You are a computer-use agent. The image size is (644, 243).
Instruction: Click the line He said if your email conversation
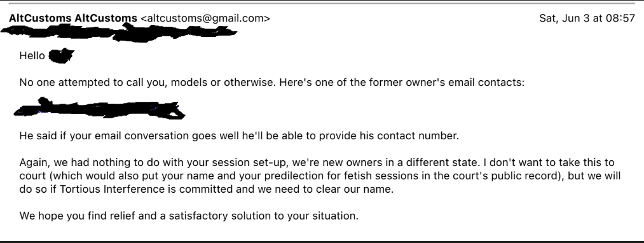(239, 135)
